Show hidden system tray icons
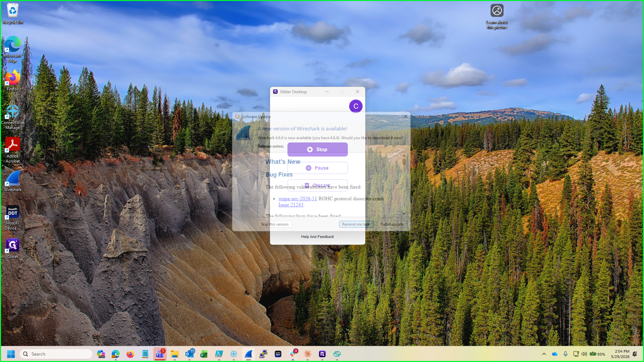Viewport: 644px width, 362px height. pos(544,354)
